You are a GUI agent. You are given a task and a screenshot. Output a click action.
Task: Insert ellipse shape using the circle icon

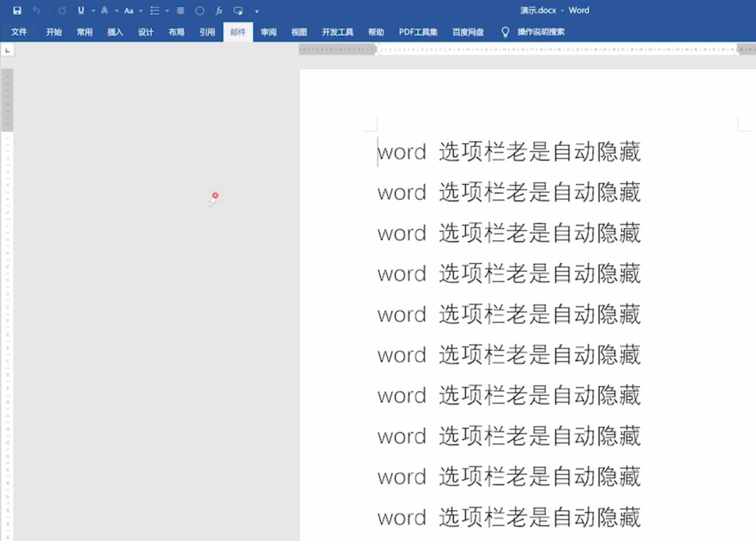coord(200,10)
